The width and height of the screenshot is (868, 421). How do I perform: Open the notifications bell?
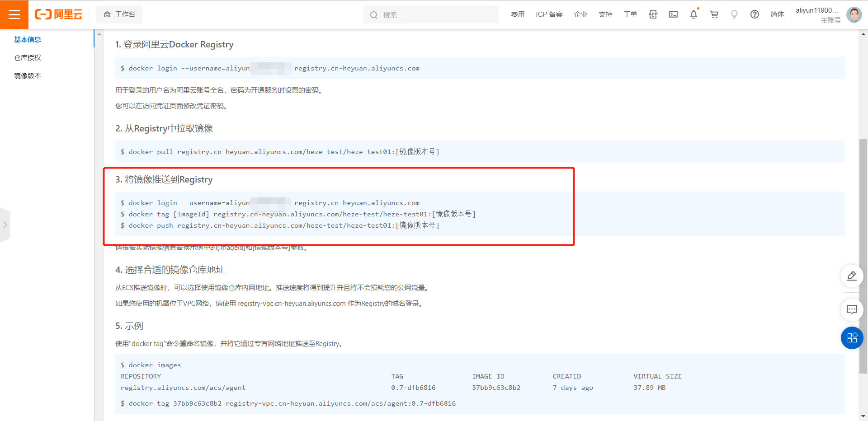693,14
